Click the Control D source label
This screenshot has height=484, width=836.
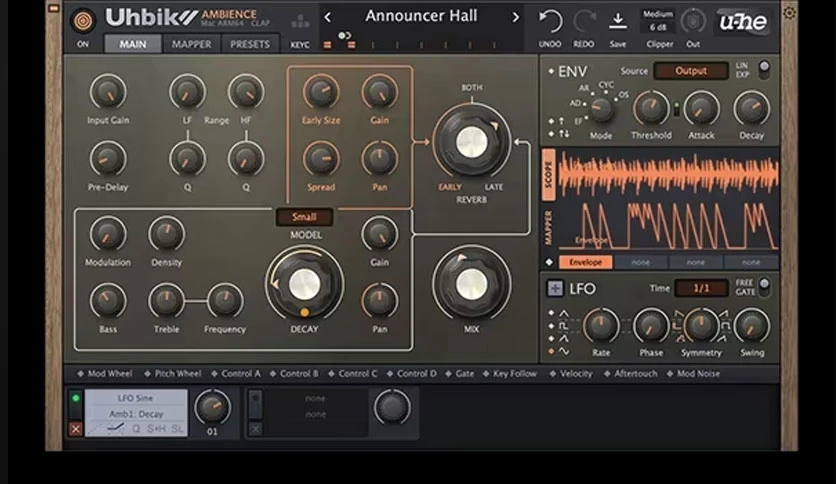[x=416, y=374]
